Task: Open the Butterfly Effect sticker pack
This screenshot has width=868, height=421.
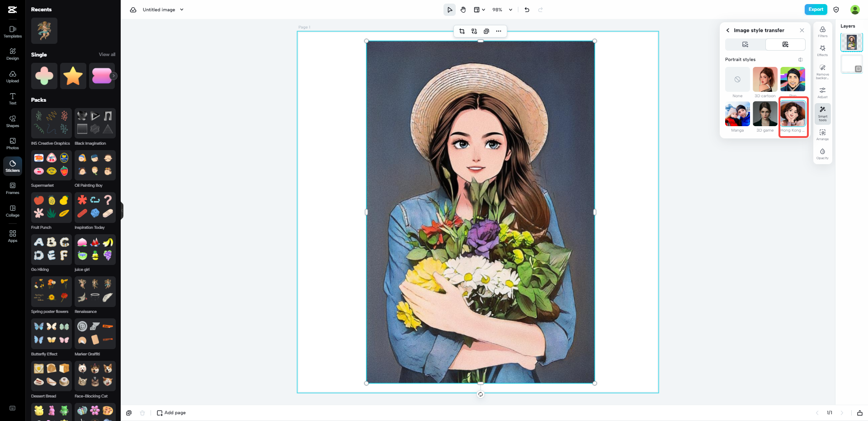Action: pyautogui.click(x=51, y=334)
